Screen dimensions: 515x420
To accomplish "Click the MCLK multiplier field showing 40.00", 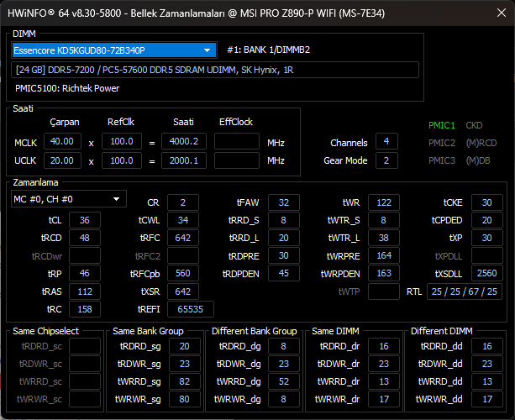I will [62, 141].
